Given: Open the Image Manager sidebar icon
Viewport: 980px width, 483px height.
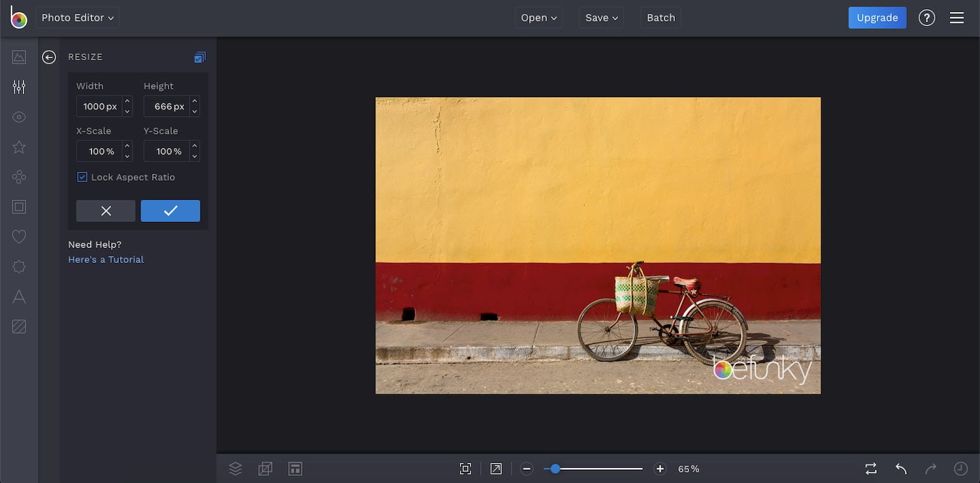Looking at the screenshot, I should (19, 57).
